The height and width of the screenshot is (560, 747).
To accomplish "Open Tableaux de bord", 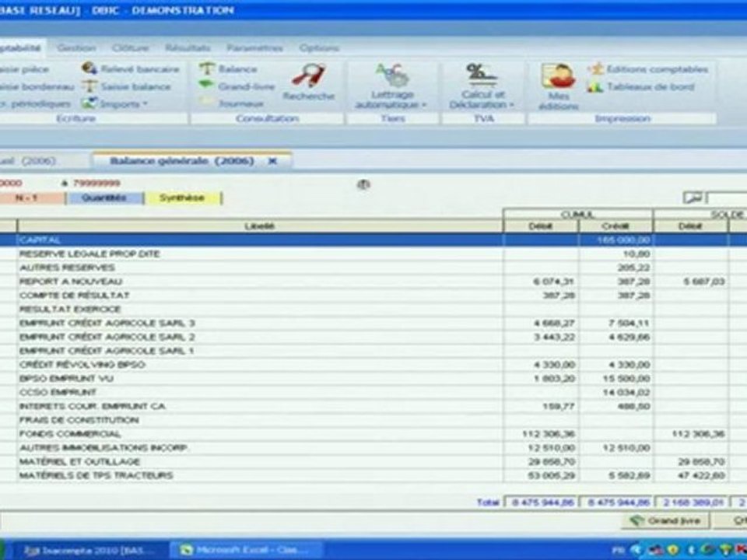I will click(x=642, y=86).
